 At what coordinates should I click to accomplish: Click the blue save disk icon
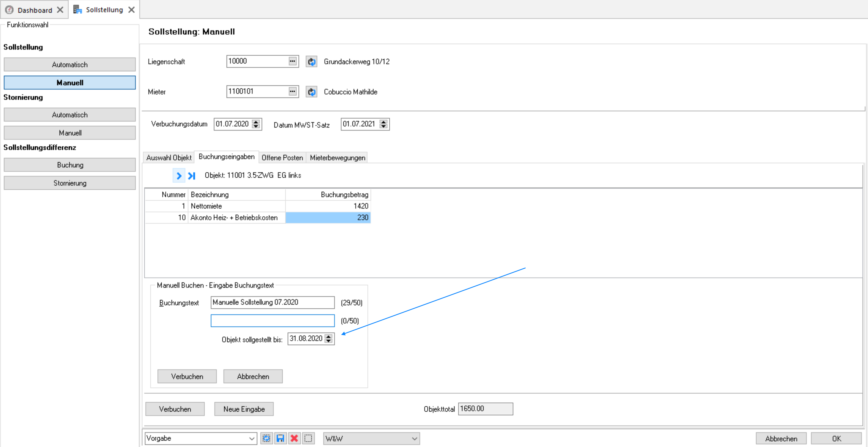280,438
